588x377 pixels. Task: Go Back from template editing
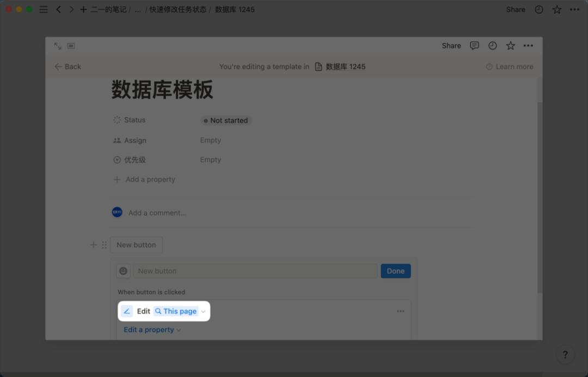click(x=68, y=67)
